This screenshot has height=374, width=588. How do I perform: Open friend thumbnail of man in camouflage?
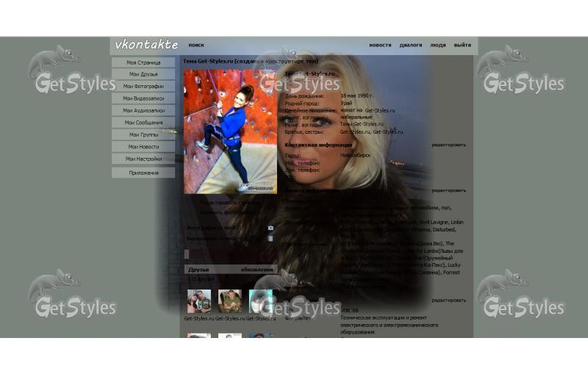tap(230, 301)
